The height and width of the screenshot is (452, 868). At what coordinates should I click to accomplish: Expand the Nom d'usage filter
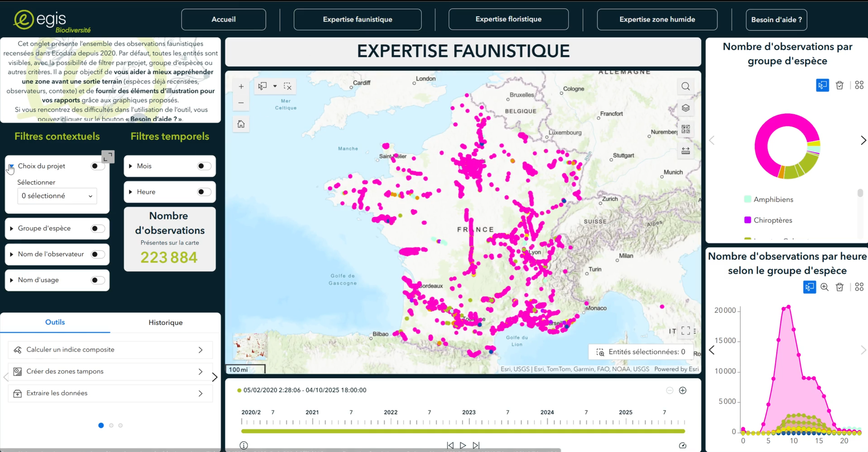[x=12, y=280]
